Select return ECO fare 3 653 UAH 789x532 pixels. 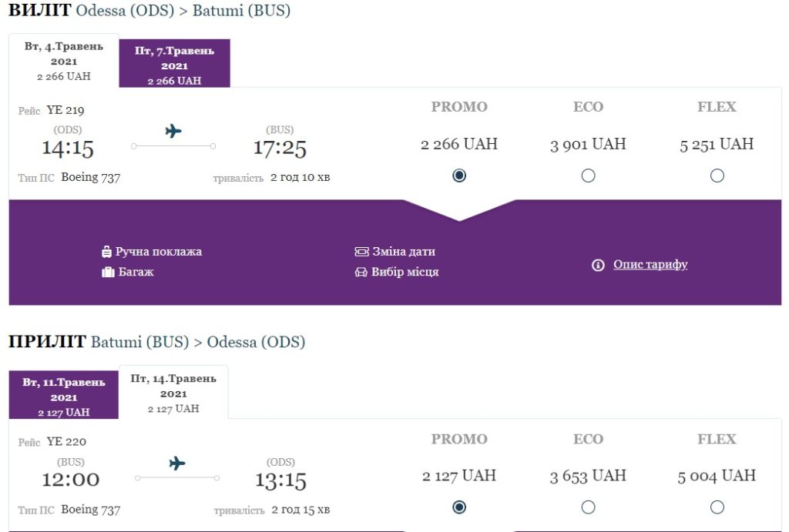(588, 507)
